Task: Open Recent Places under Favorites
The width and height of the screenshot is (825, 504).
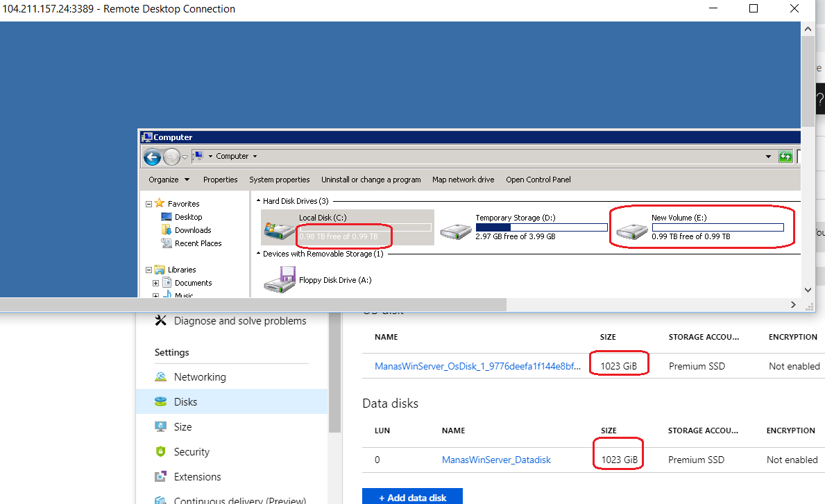Action: [x=198, y=243]
